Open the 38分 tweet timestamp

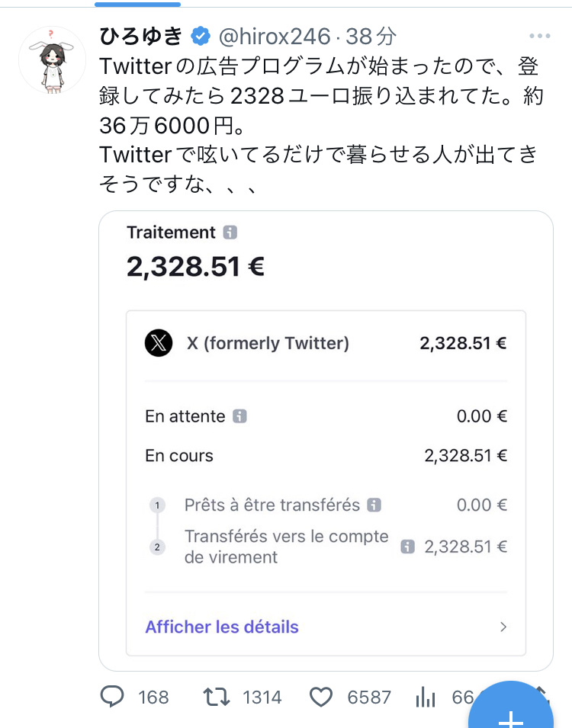[x=371, y=36]
